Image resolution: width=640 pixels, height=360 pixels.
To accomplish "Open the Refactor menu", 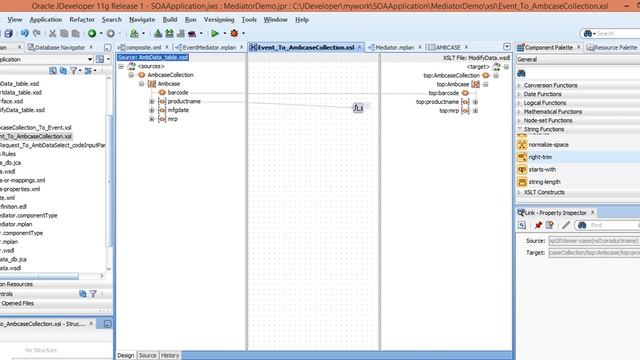I will tap(82, 20).
